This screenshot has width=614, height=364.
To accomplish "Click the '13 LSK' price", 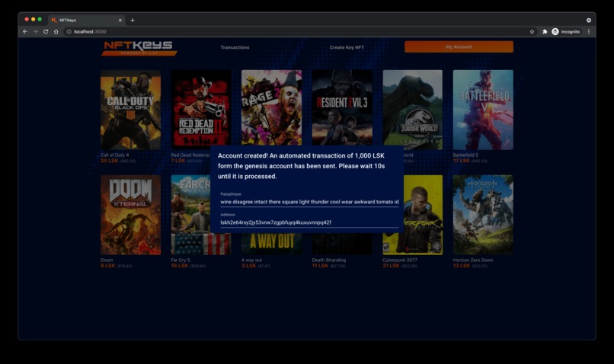I will pyautogui.click(x=462, y=266).
